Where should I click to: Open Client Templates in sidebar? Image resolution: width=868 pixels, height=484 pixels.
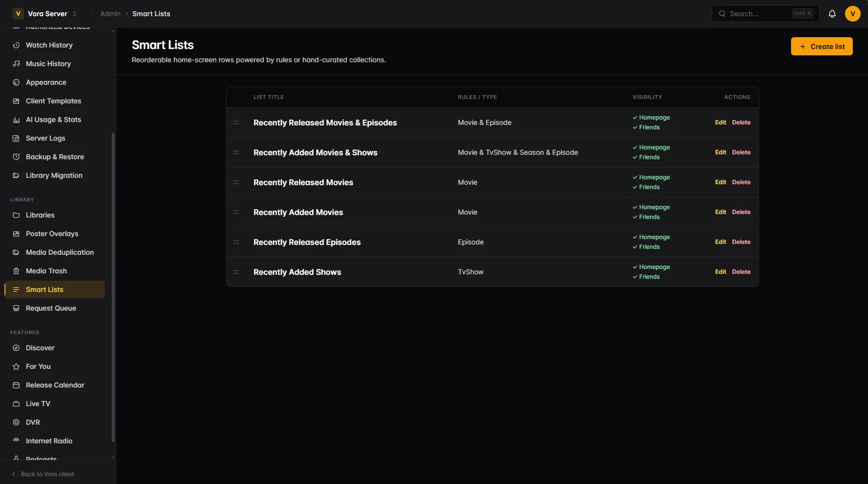[55, 101]
